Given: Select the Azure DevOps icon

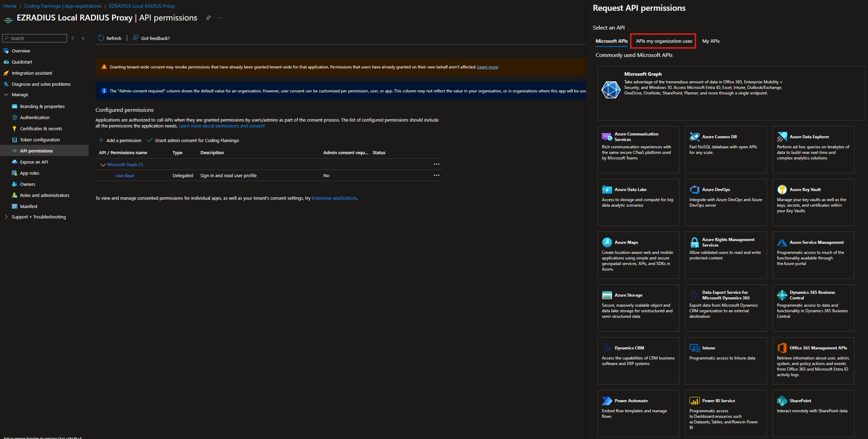Looking at the screenshot, I should [x=694, y=190].
